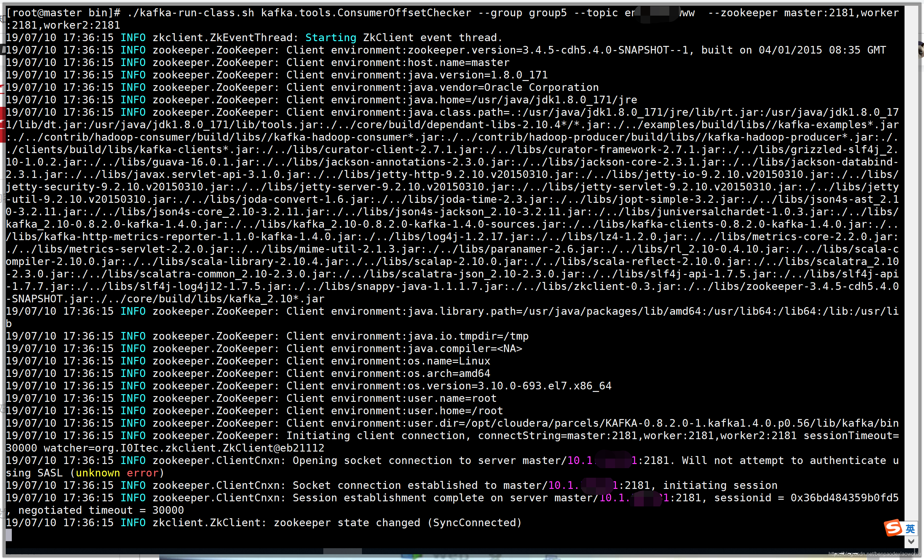Click mime-util-2.1.3.jar in the classpath
This screenshot has height=560, width=924.
[x=353, y=249]
